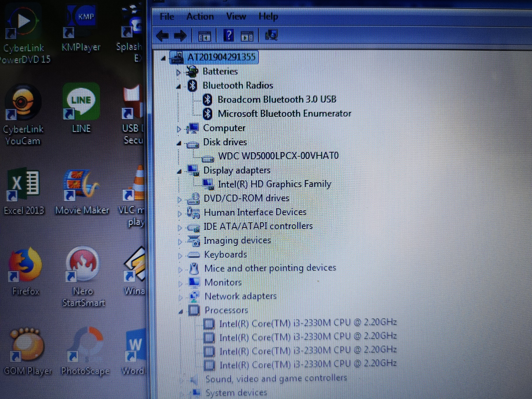Click the Back navigation arrow in Device Manager
532x399 pixels.
(x=162, y=36)
